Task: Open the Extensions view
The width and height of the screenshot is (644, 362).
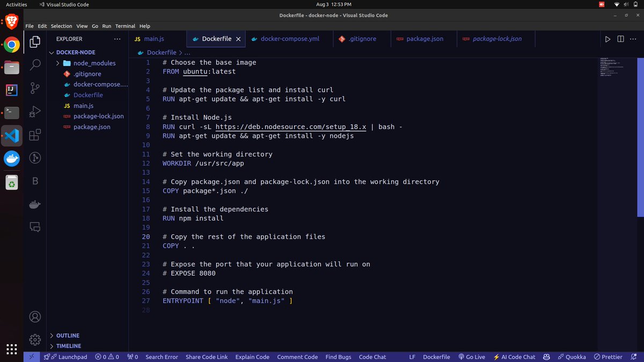Action: (35, 135)
